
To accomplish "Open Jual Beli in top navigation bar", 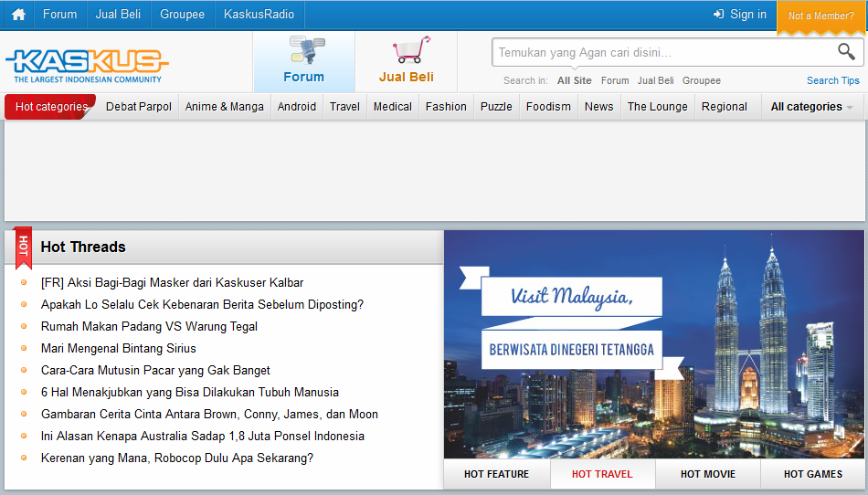I will [x=118, y=15].
